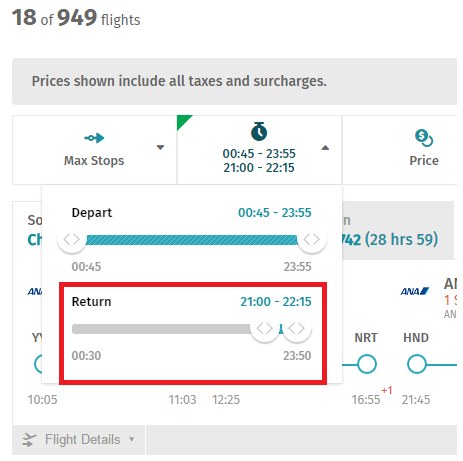Click the stopwatch time filter icon
The height and width of the screenshot is (461, 463).
pyautogui.click(x=259, y=131)
